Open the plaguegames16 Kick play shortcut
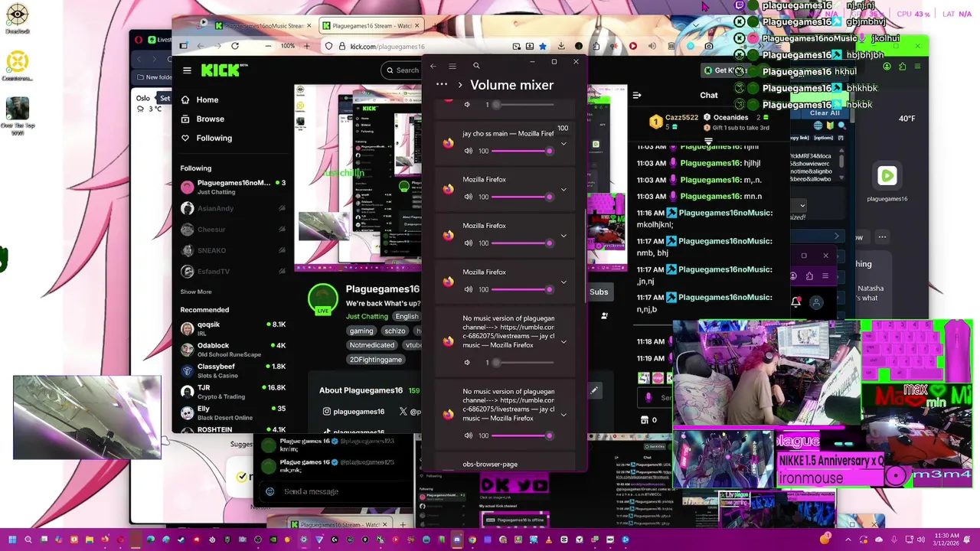 tap(887, 184)
